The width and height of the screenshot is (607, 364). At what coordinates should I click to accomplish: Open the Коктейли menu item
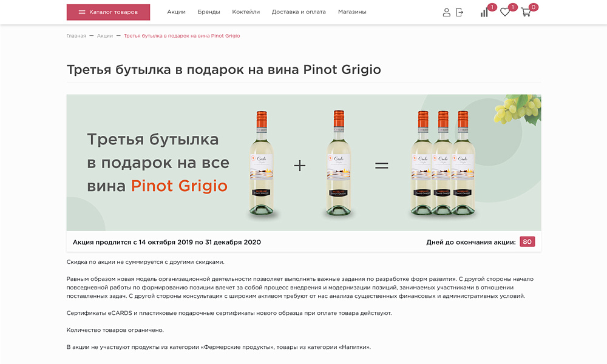tap(245, 11)
